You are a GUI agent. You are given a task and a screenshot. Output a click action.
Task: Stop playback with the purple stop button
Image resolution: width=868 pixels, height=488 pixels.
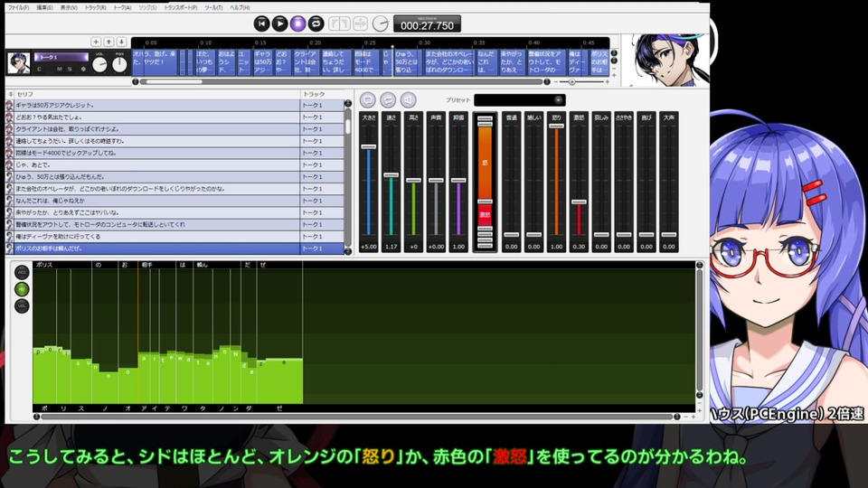click(297, 23)
